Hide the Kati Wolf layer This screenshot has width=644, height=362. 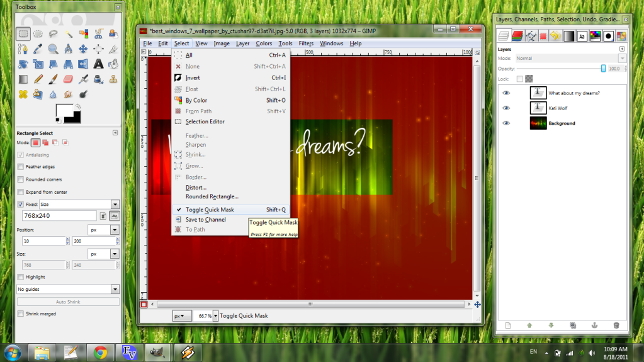pos(506,108)
